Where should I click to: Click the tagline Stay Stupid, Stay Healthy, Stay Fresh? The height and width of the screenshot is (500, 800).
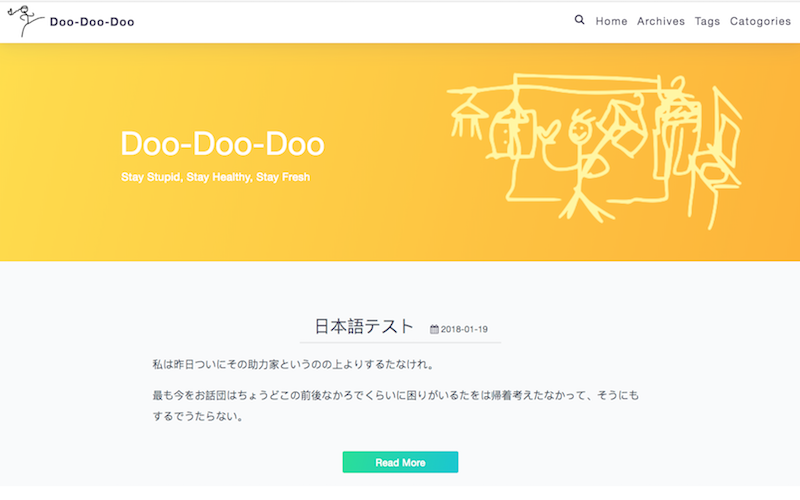[x=217, y=178]
